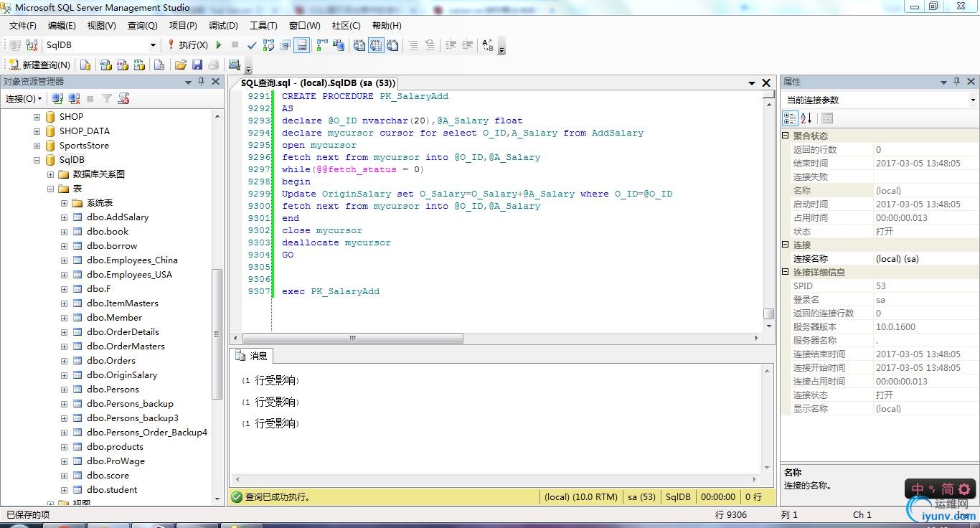Click the Uncomment selected lines icon
Viewport: 980px width, 528px height.
pos(429,44)
